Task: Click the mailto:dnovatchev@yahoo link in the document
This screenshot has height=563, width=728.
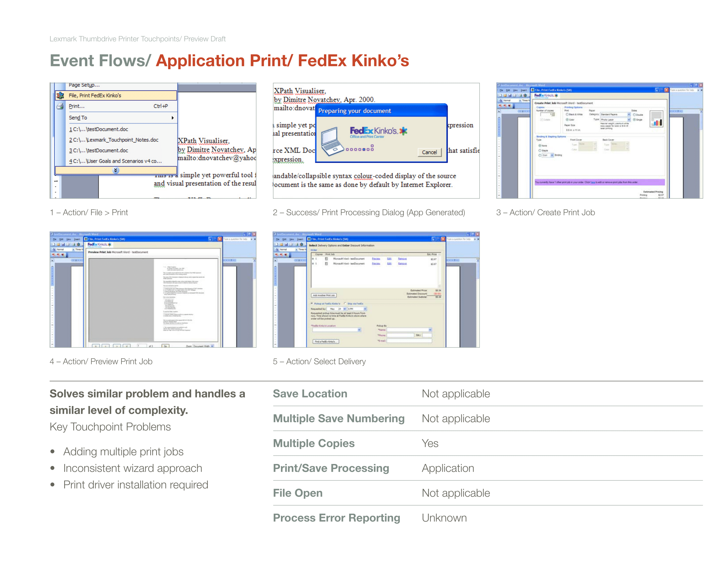Action: (217, 158)
